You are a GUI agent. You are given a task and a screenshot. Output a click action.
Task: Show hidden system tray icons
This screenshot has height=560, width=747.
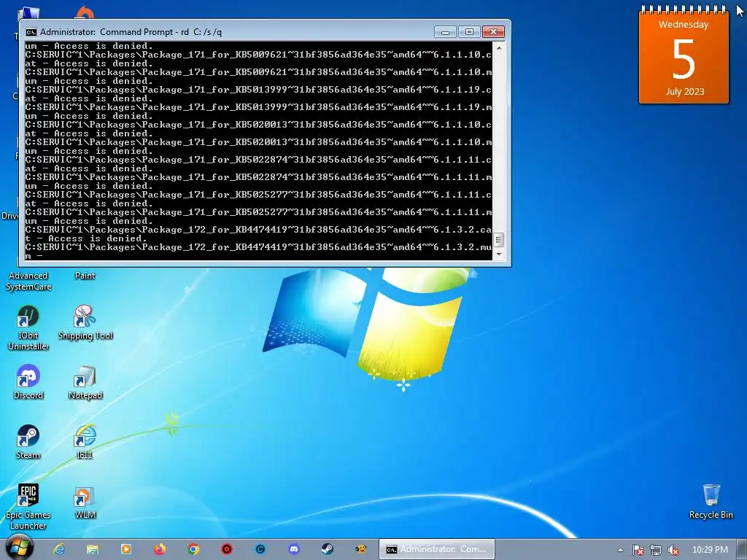point(620,550)
